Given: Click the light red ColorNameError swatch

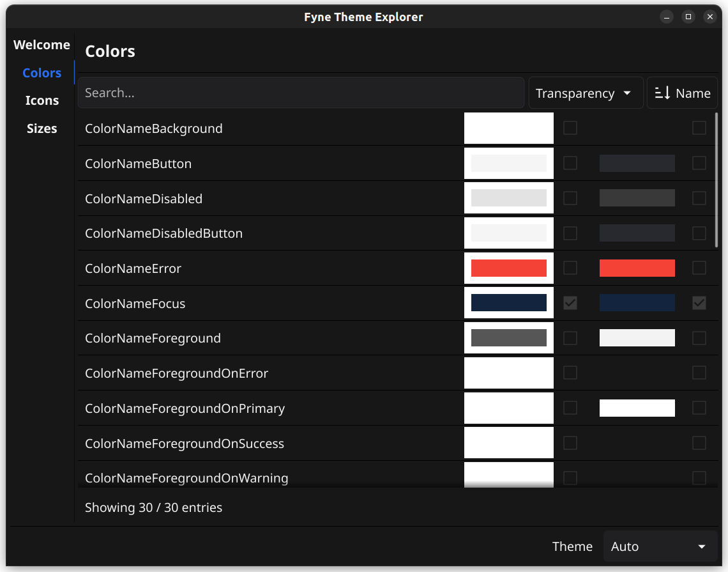Looking at the screenshot, I should point(509,268).
